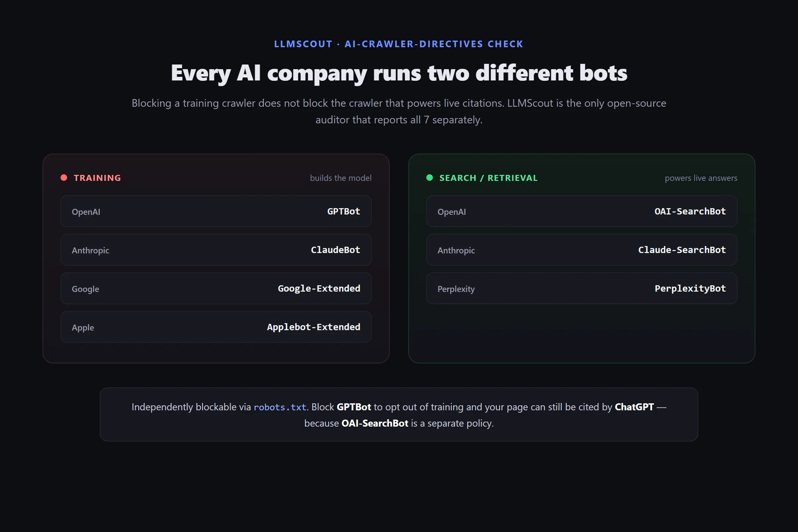Click the red Training status dot
Viewport: 798px width, 532px height.
pyautogui.click(x=64, y=178)
